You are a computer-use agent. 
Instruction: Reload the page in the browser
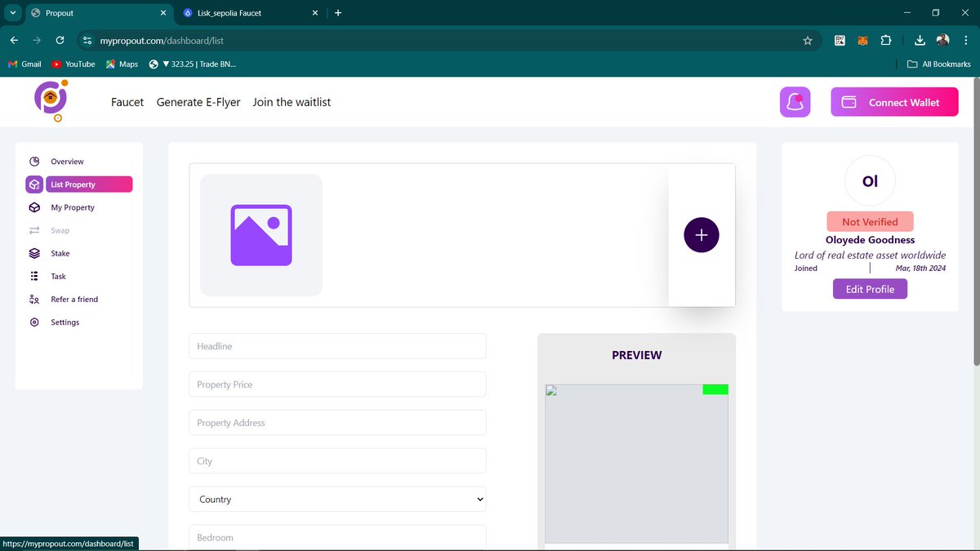[x=60, y=40]
